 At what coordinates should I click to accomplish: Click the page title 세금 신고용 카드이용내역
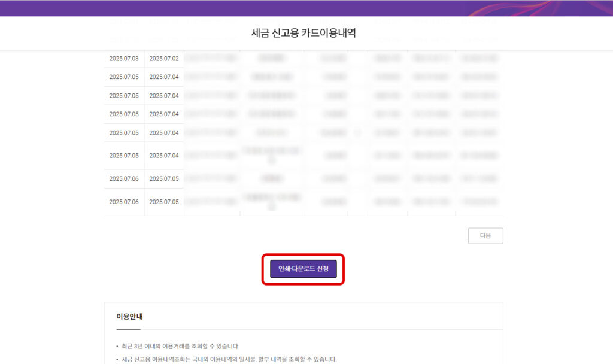pyautogui.click(x=303, y=33)
